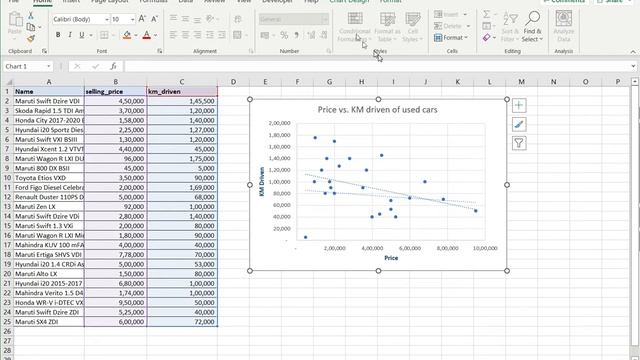Viewport: 640px width, 360px height.
Task: Expand the formula bar
Action: [x=633, y=66]
